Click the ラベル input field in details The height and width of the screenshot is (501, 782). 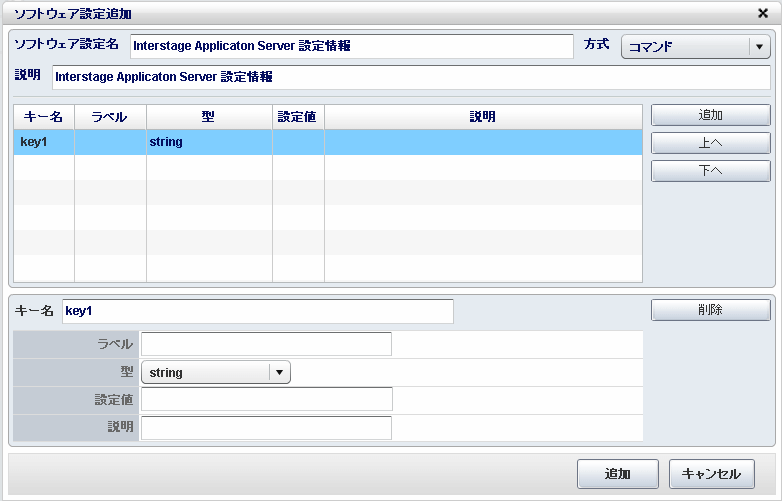(x=266, y=344)
